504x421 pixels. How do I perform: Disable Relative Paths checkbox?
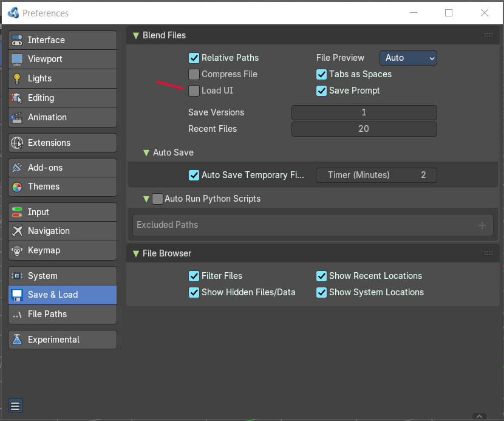pyautogui.click(x=194, y=58)
